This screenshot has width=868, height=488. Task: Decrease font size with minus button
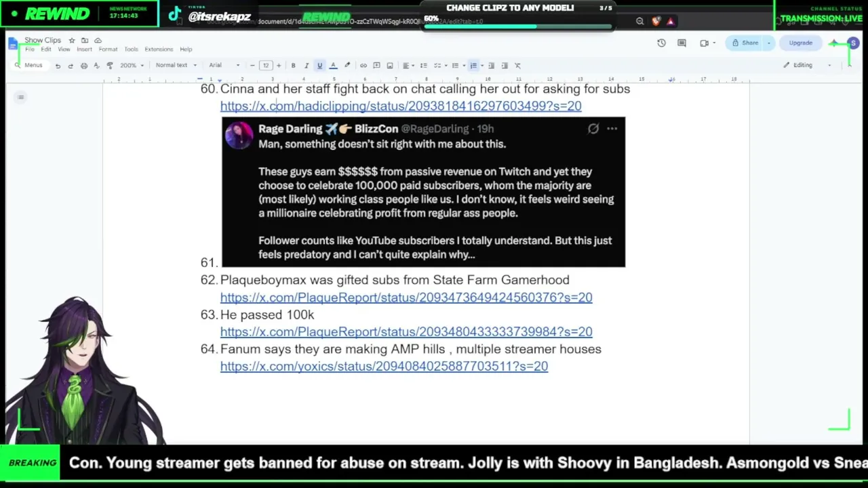(252, 66)
